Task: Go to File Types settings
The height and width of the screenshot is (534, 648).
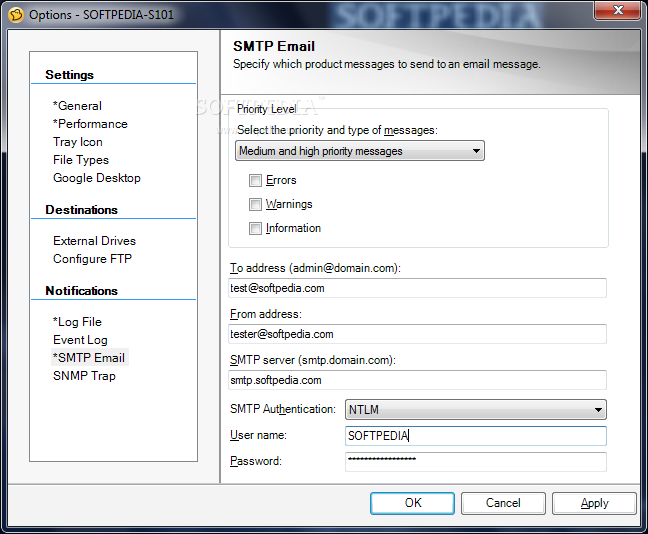Action: click(81, 160)
